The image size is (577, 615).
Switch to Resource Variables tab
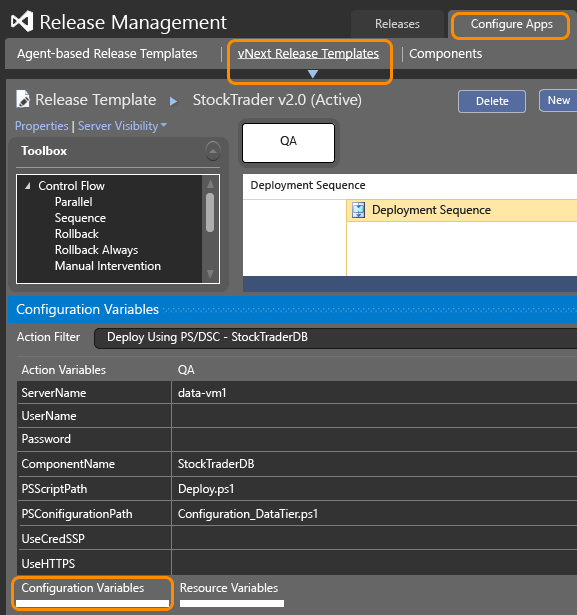click(x=229, y=588)
